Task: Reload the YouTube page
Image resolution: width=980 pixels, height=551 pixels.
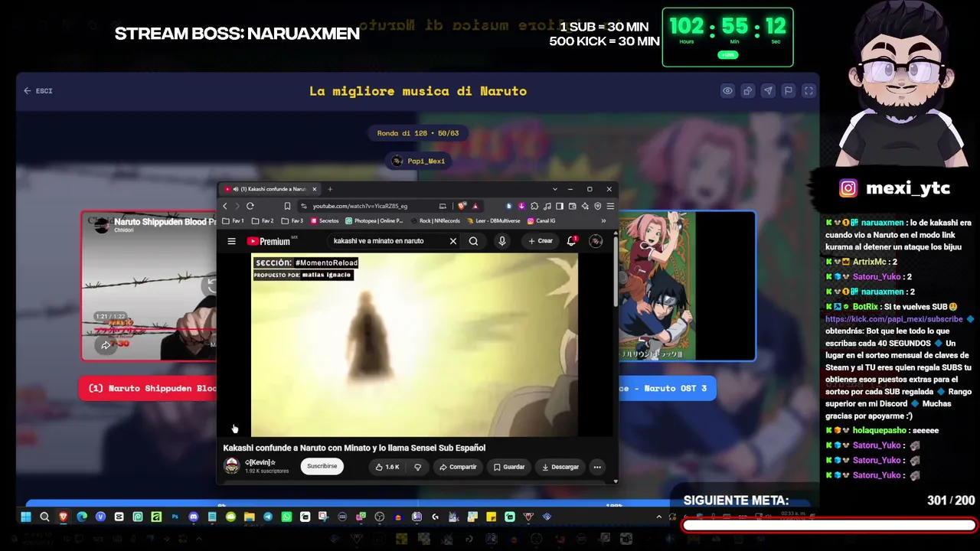Action: 250,206
